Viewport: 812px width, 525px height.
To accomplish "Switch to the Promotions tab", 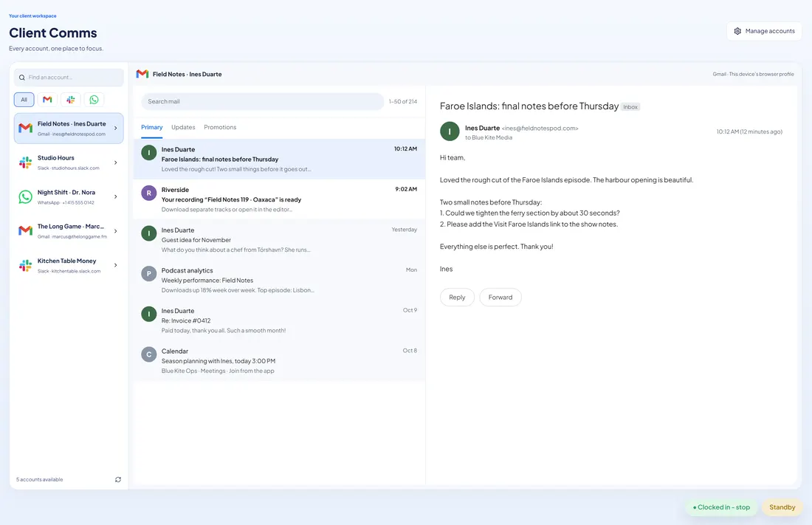I will click(220, 128).
